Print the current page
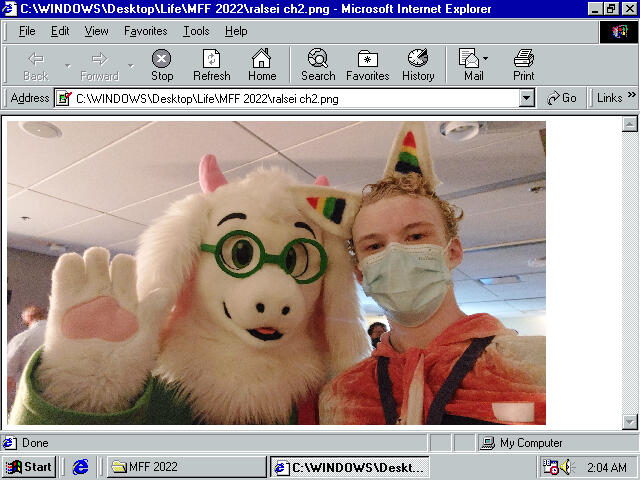Screen dimensions: 640x480 tap(524, 65)
